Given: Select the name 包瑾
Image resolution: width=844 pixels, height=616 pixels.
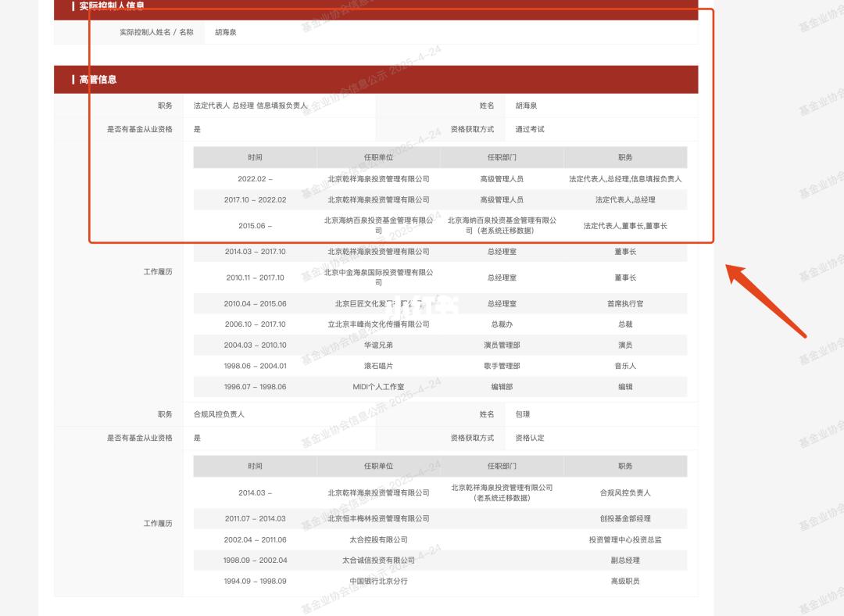Looking at the screenshot, I should (x=523, y=414).
